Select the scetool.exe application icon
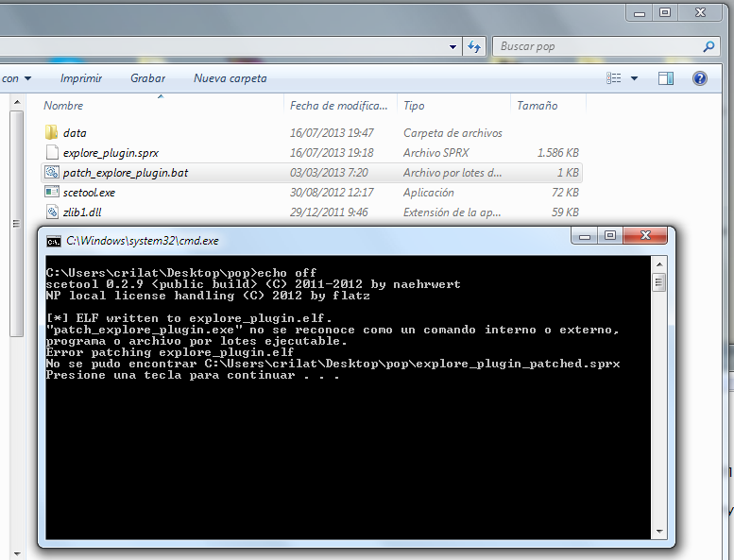 pos(52,193)
